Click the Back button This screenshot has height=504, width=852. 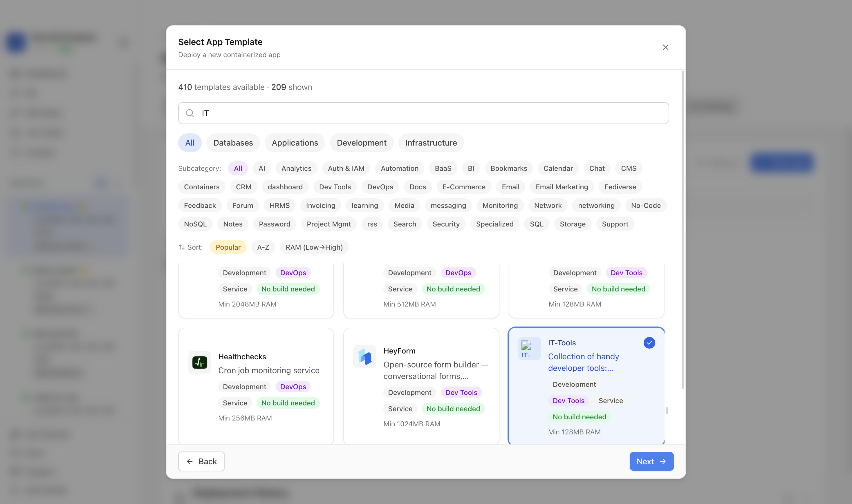[201, 461]
